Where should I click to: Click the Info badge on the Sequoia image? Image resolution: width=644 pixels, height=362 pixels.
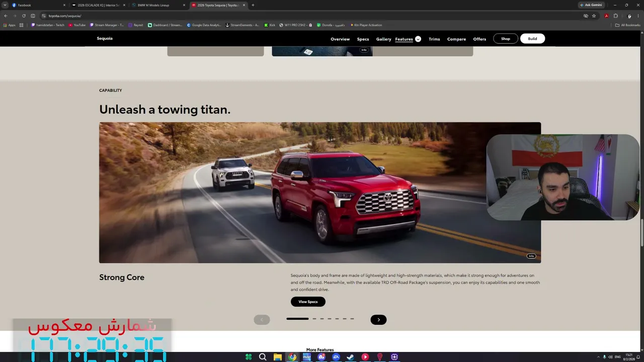tap(531, 256)
